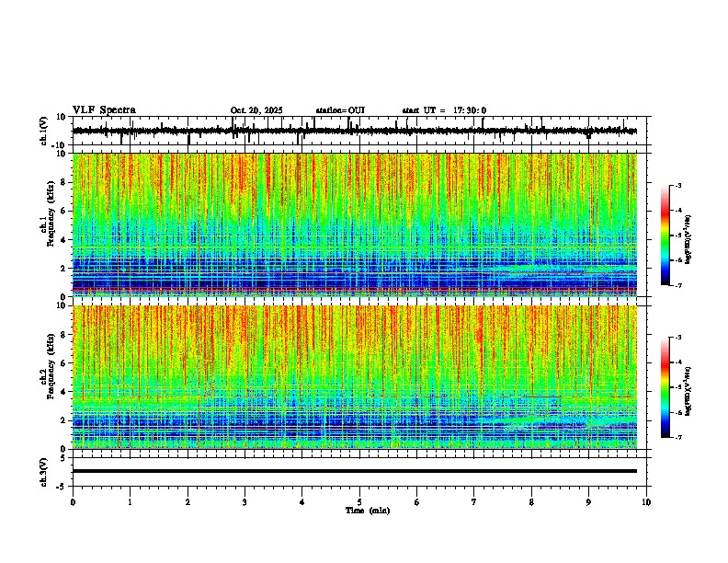Click the "-3" tick on the ch.1 colorbar
This screenshot has width=728, height=563.
click(x=678, y=186)
